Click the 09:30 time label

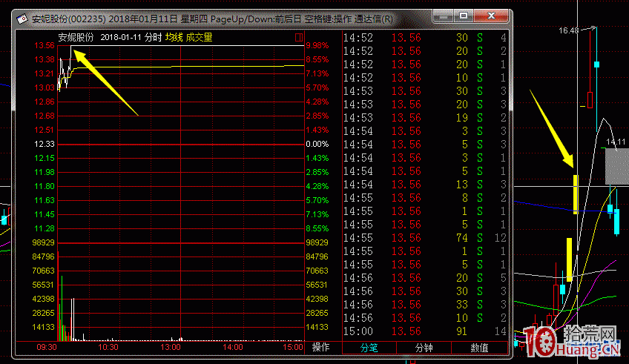point(47,347)
